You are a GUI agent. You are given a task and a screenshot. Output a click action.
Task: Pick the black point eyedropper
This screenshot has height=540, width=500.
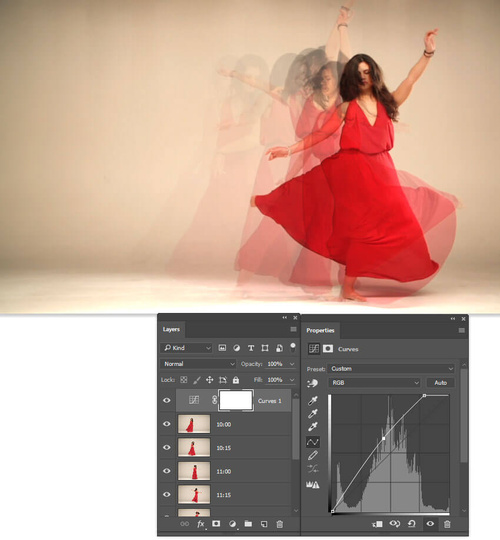click(312, 401)
